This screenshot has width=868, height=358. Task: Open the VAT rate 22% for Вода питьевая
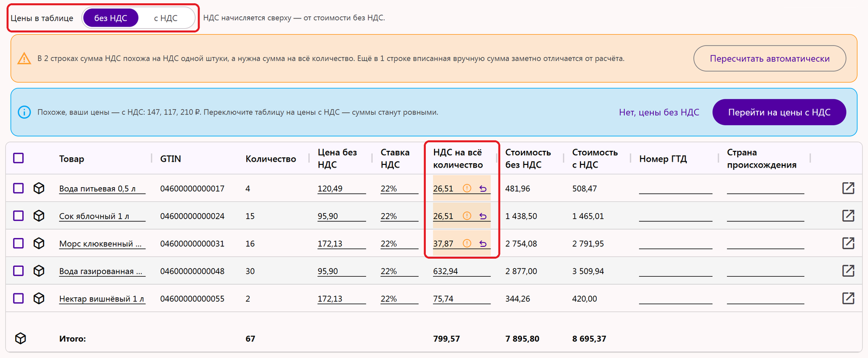[x=399, y=189]
